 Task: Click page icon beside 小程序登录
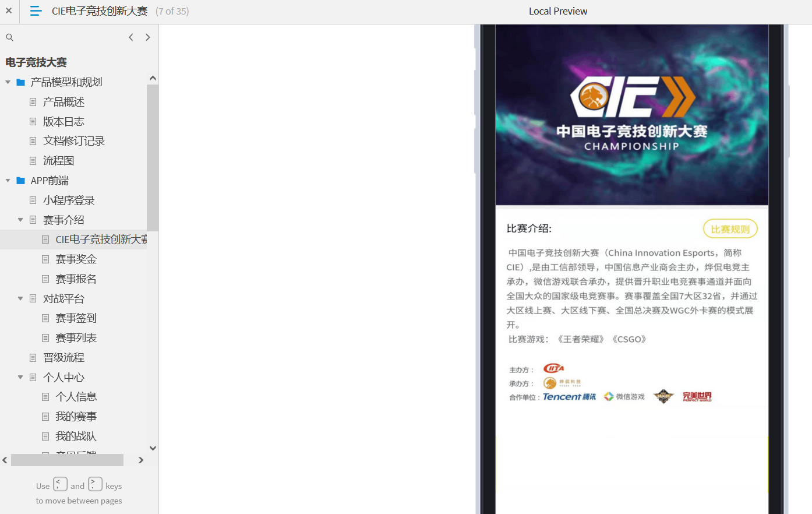(33, 200)
